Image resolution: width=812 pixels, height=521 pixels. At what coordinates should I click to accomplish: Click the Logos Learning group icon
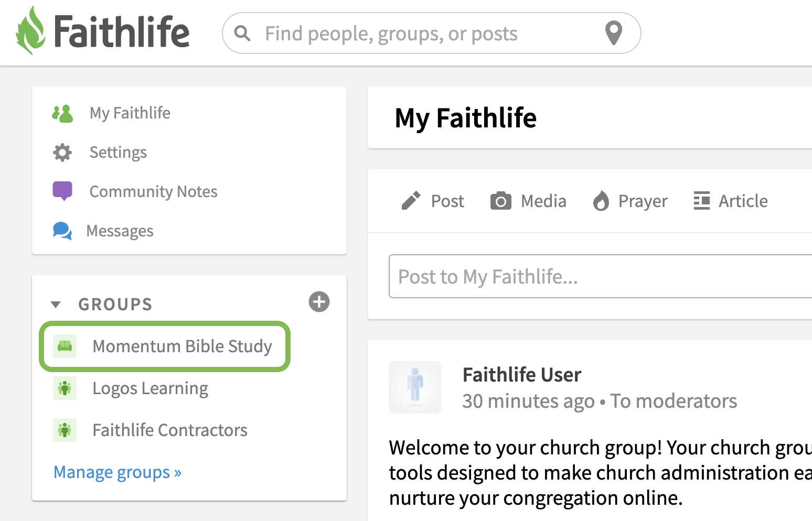click(x=65, y=388)
